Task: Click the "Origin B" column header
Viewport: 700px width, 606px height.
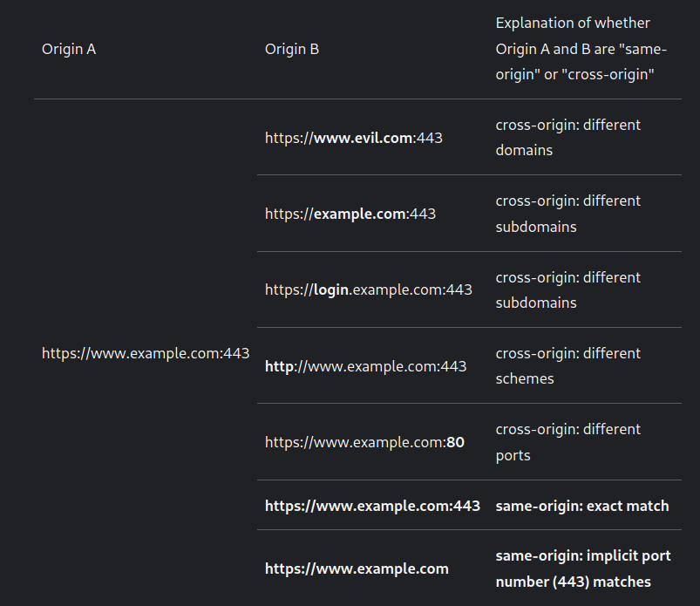Action: pyautogui.click(x=292, y=49)
